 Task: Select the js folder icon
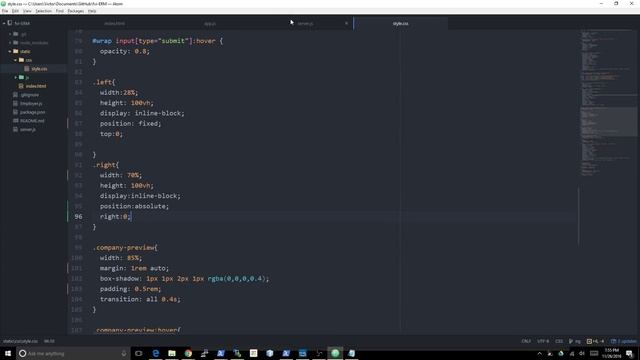[x=21, y=77]
